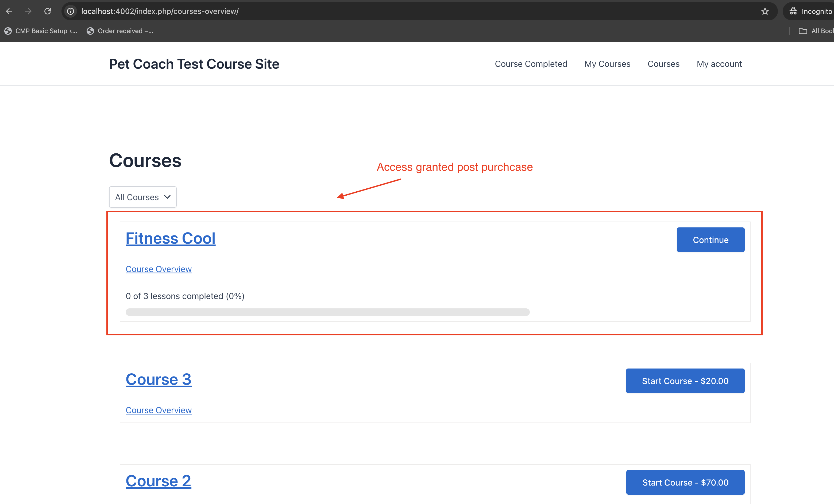The height and width of the screenshot is (504, 834).
Task: Click the Fitness Cool progress bar
Action: tap(327, 312)
